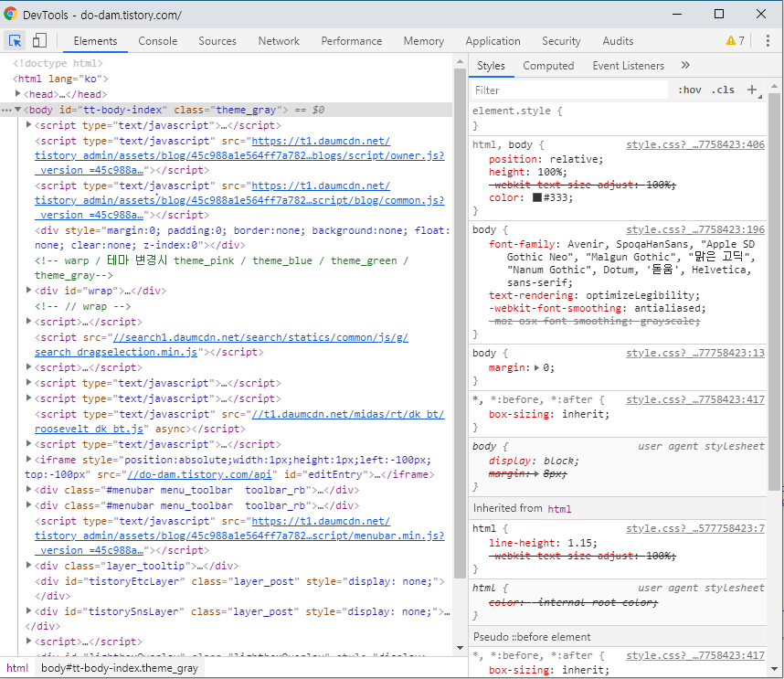The width and height of the screenshot is (784, 679).
Task: Activate the inspect element picker
Action: coord(15,41)
